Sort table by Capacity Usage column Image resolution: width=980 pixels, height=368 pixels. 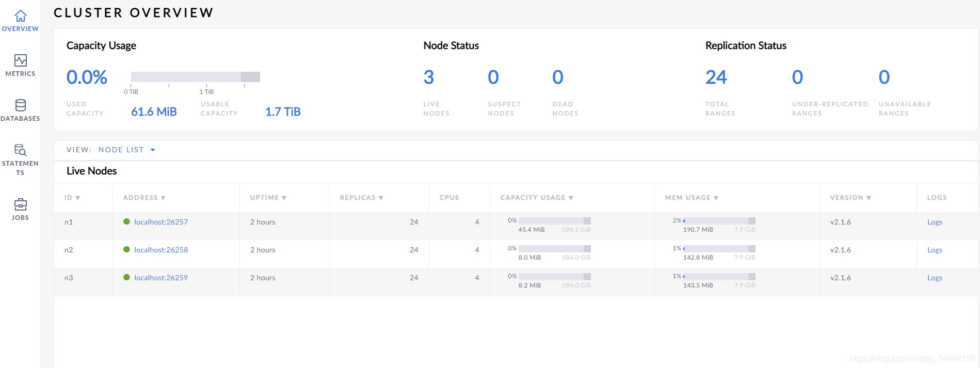(x=537, y=198)
